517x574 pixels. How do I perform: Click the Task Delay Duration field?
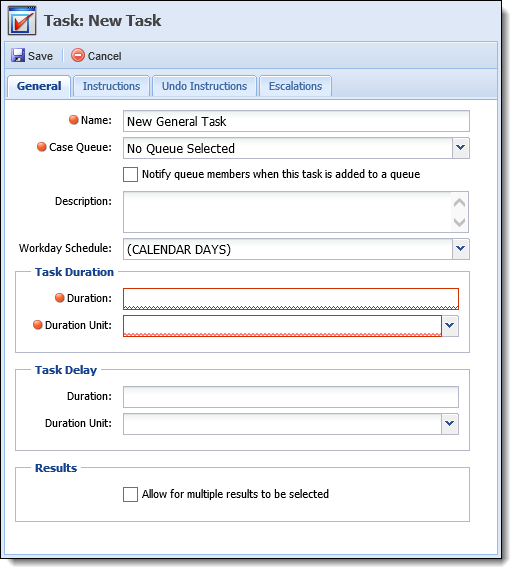[x=291, y=397]
